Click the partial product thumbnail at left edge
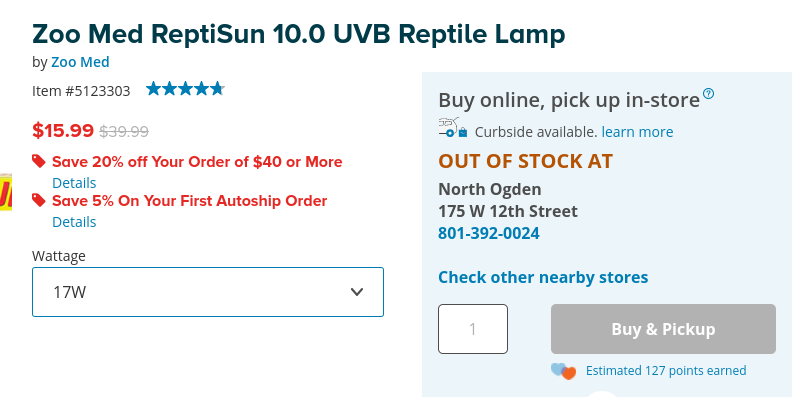This screenshot has width=809, height=397. 6,192
